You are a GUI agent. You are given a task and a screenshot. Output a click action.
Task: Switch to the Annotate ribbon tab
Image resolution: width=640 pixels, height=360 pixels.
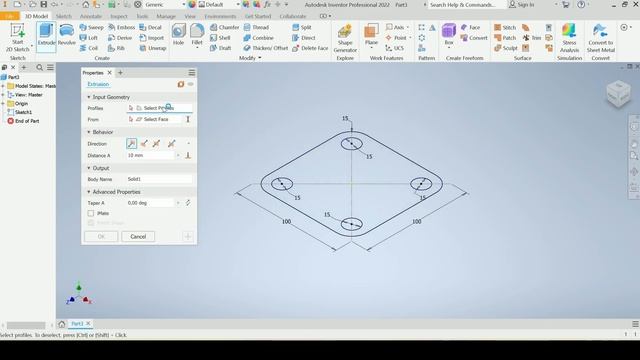[x=91, y=16]
